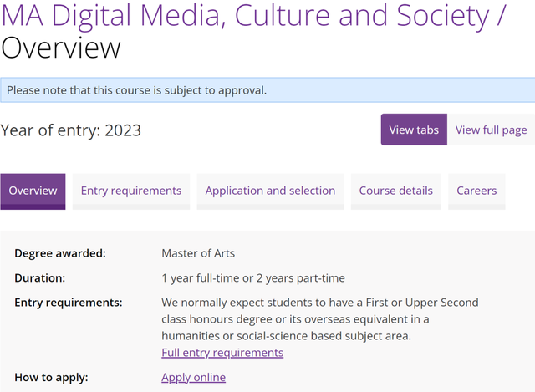Viewport: 535px width, 392px height.
Task: Open the Apply online link
Action: pos(193,377)
